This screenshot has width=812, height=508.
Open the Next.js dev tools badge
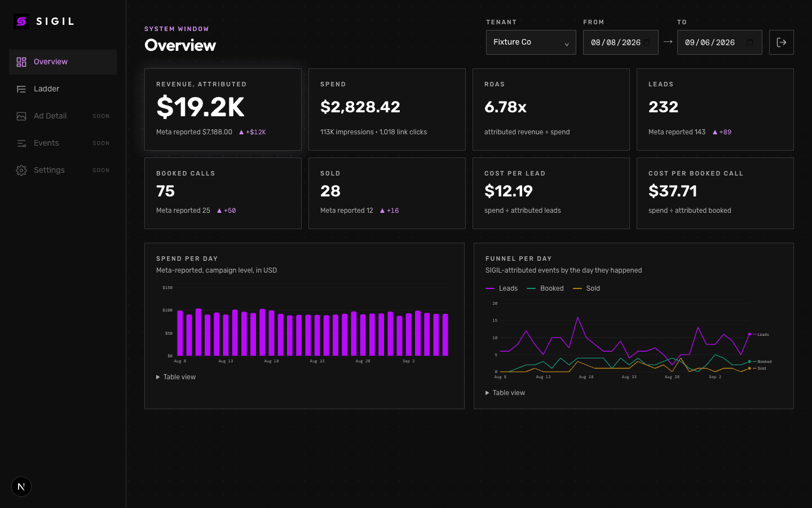21,487
